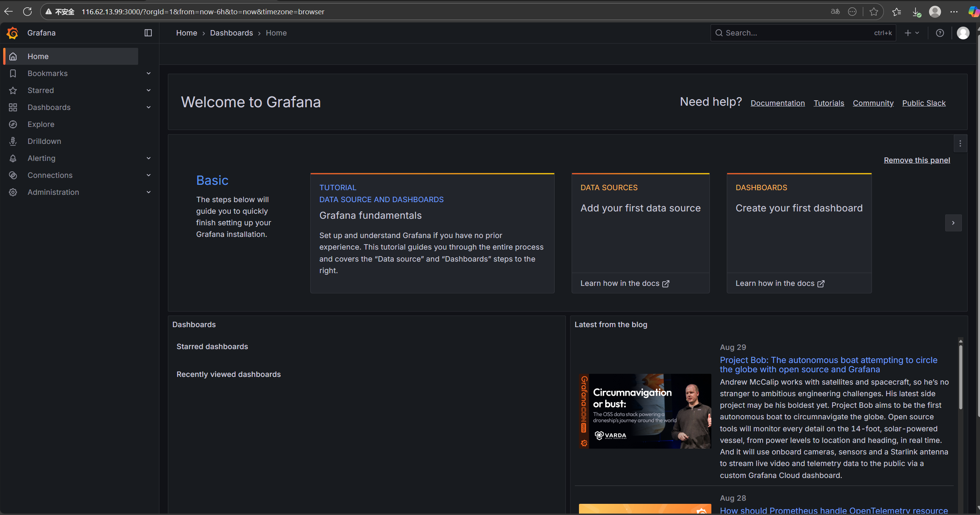Screen dimensions: 980x515
Task: Open browser profile account icon
Action: pos(935,12)
